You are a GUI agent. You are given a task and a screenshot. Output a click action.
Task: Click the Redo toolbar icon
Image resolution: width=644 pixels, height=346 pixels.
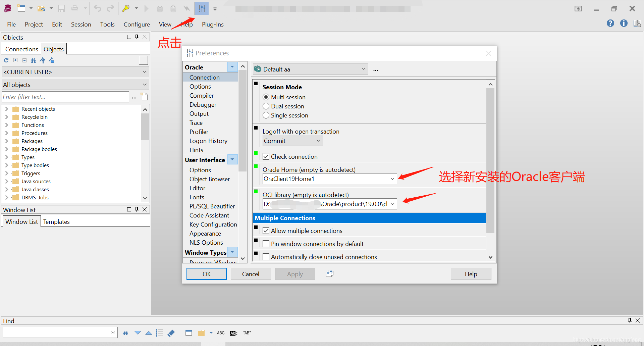click(110, 8)
